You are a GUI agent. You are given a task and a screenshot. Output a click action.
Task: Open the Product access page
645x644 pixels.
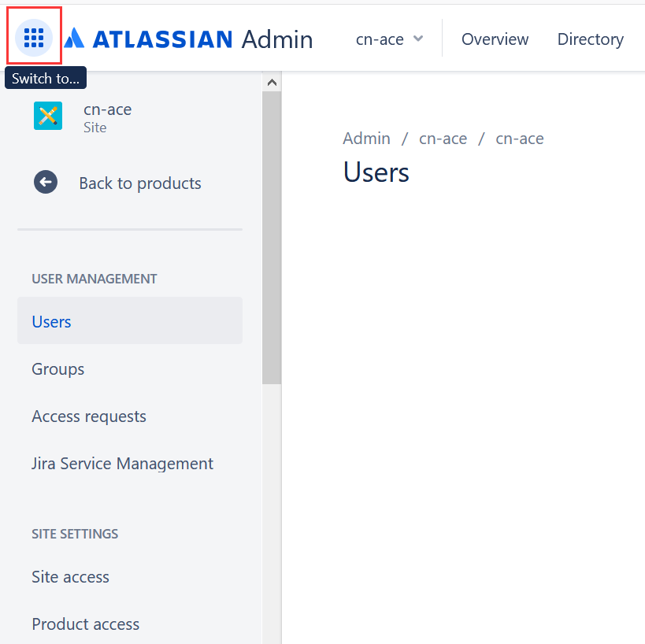point(85,624)
